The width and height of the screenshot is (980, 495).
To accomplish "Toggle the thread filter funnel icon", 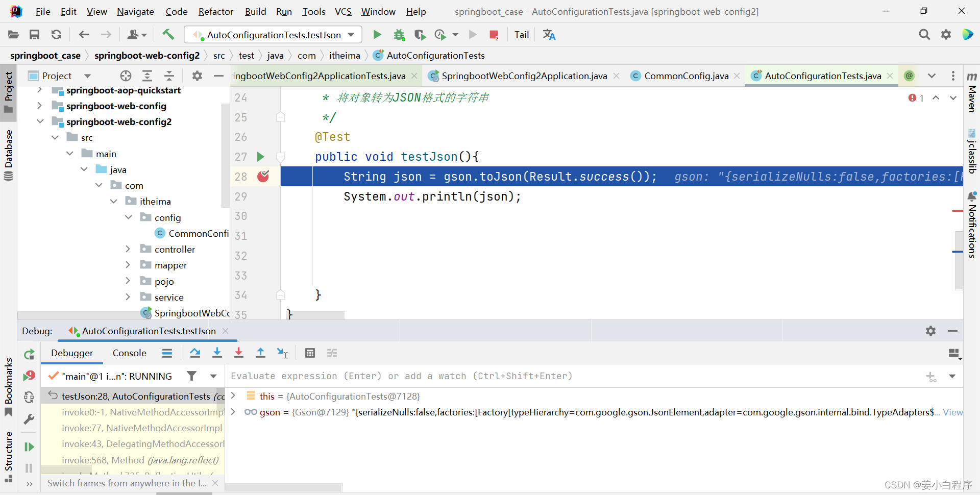I will (191, 376).
